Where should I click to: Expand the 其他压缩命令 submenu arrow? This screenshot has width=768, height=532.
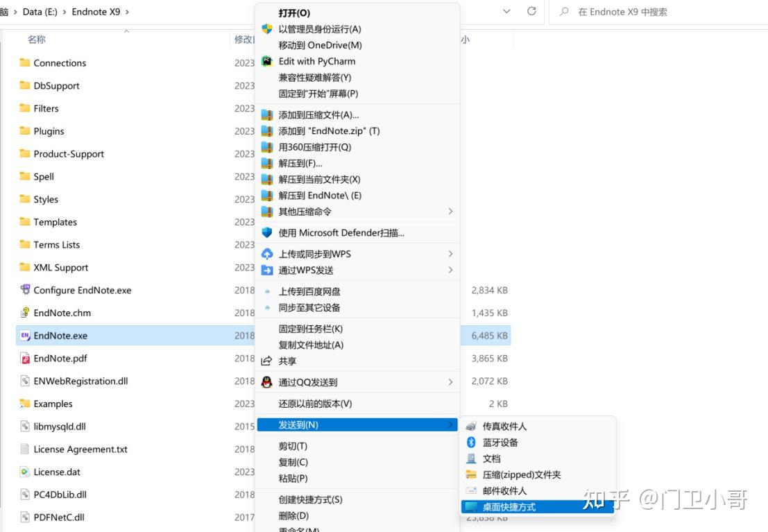coord(450,211)
